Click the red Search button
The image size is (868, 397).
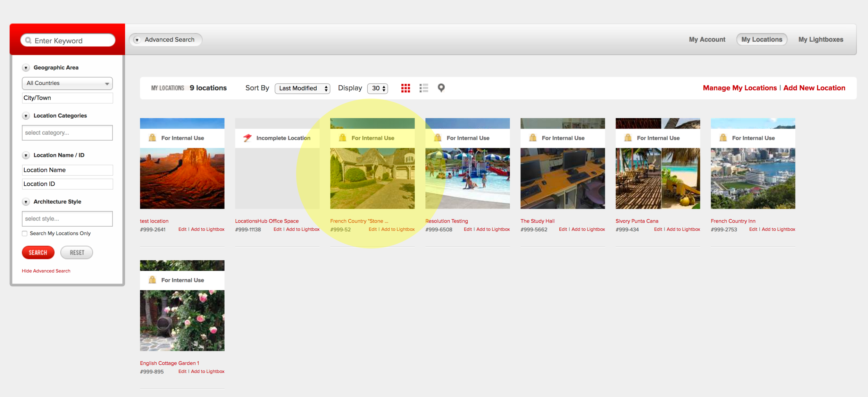pyautogui.click(x=38, y=253)
